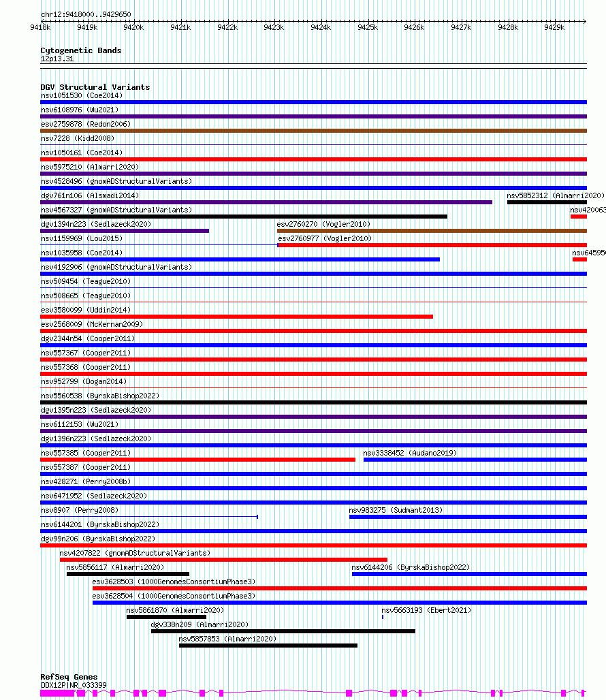This screenshot has width=606, height=700.
Task: Select the black nsv5852312 variant bar
Action: pyautogui.click(x=547, y=202)
